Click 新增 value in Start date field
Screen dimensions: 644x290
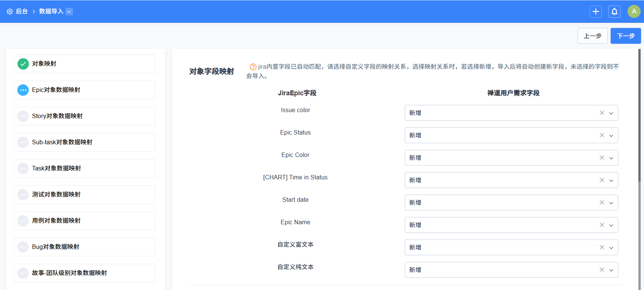415,203
